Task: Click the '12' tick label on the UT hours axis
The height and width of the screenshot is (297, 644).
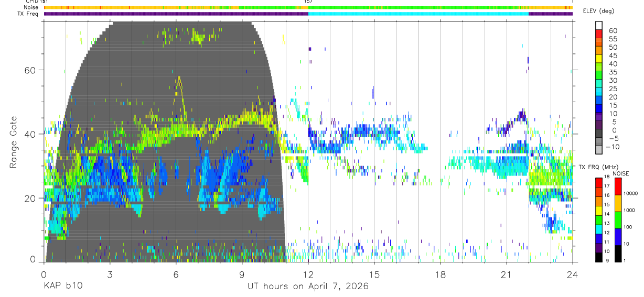Action: click(308, 275)
